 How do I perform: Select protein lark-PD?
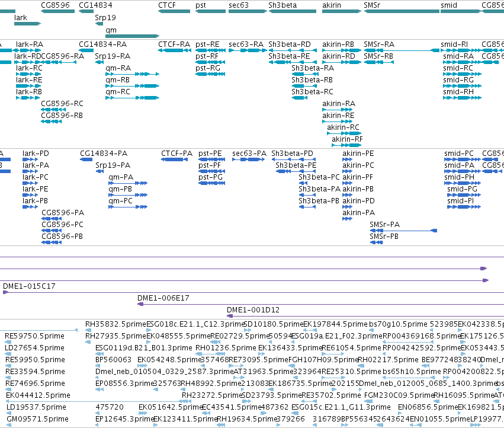(36, 154)
